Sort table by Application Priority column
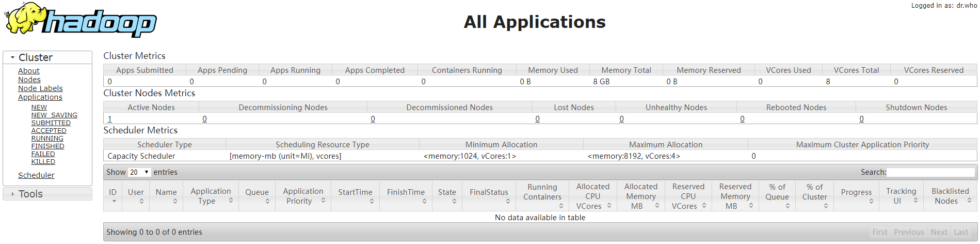980x244 pixels. point(303,195)
